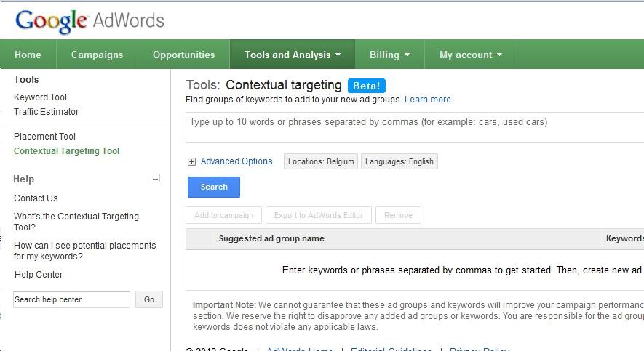This screenshot has height=351, width=644.
Task: Click the Tools sidebar heading
Action: pyautogui.click(x=26, y=79)
